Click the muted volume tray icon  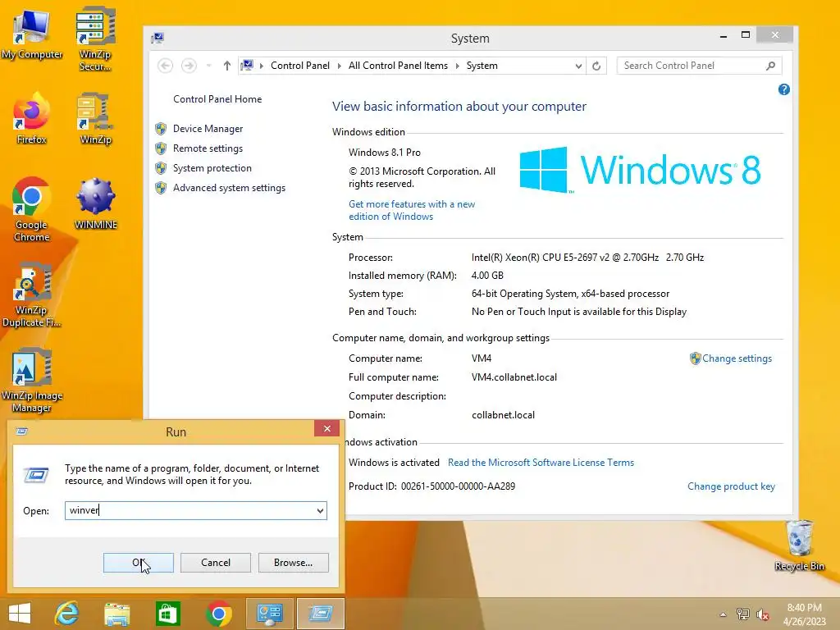point(763,614)
